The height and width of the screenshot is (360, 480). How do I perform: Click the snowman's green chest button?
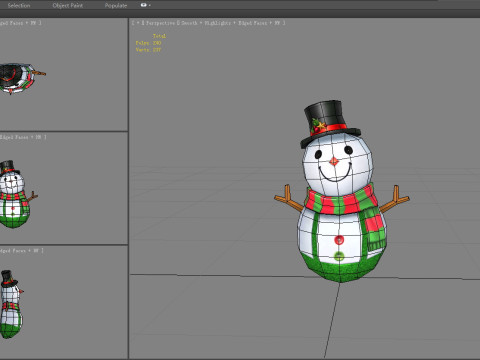pos(339,256)
